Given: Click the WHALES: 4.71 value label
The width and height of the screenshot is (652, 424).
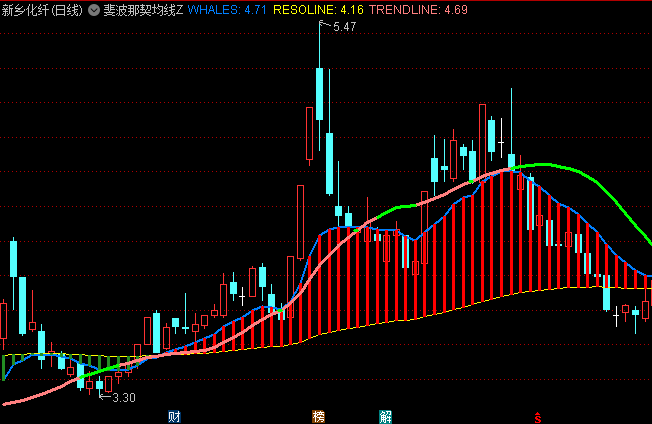Looking at the screenshot, I should pos(227,10).
